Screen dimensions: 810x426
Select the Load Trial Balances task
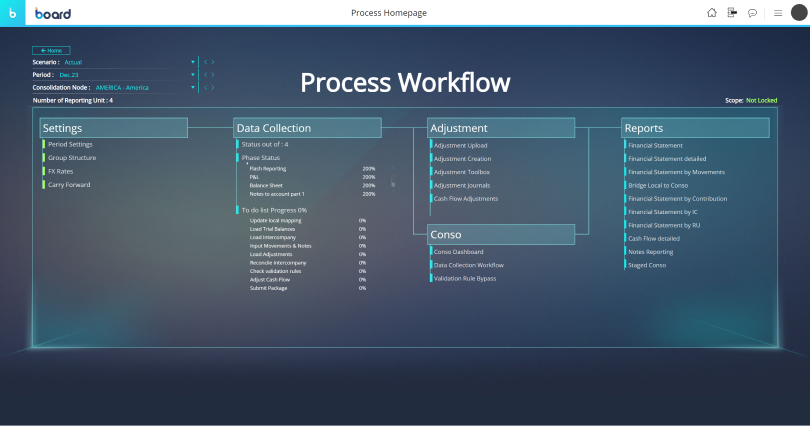(x=308, y=229)
